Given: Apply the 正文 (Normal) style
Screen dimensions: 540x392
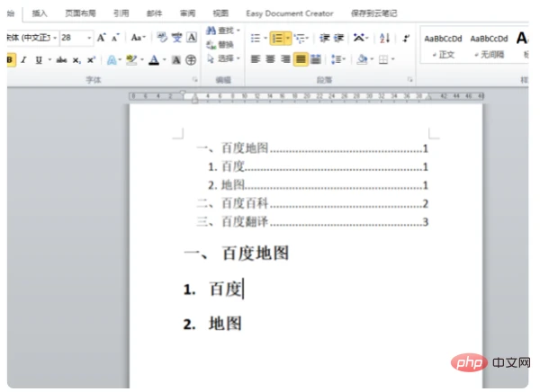Looking at the screenshot, I should click(443, 46).
